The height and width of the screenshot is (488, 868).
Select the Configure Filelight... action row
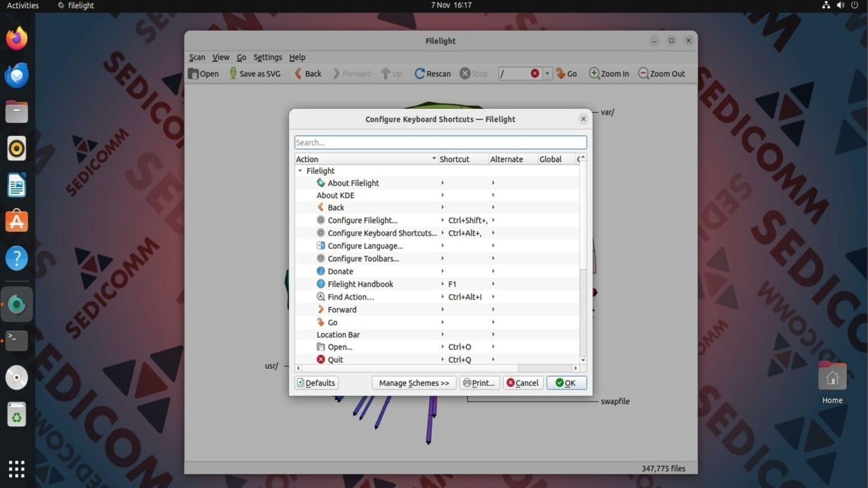coord(437,220)
